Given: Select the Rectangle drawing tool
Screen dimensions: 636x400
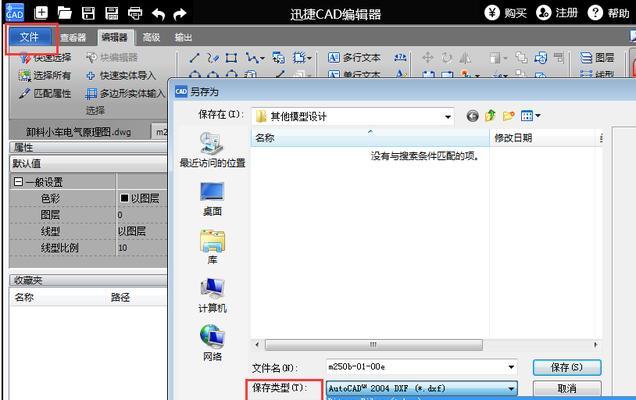Looking at the screenshot, I should [x=232, y=58].
